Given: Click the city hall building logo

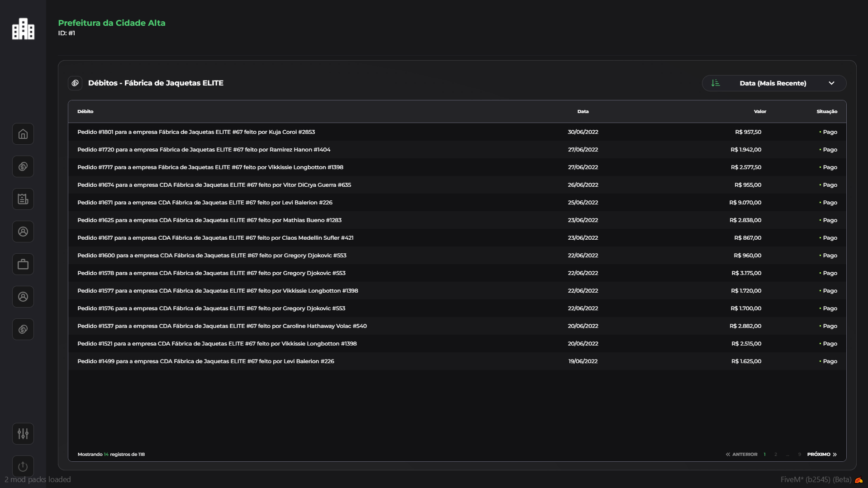Looking at the screenshot, I should point(23,29).
